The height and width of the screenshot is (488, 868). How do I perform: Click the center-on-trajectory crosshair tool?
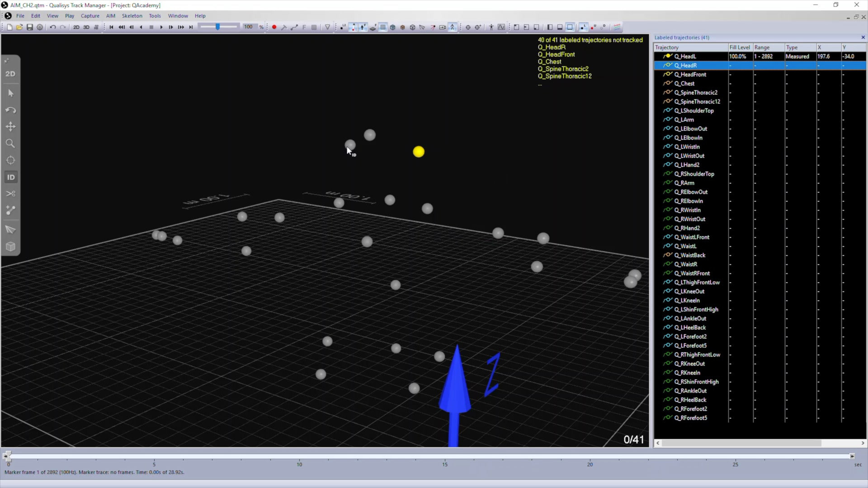11,160
